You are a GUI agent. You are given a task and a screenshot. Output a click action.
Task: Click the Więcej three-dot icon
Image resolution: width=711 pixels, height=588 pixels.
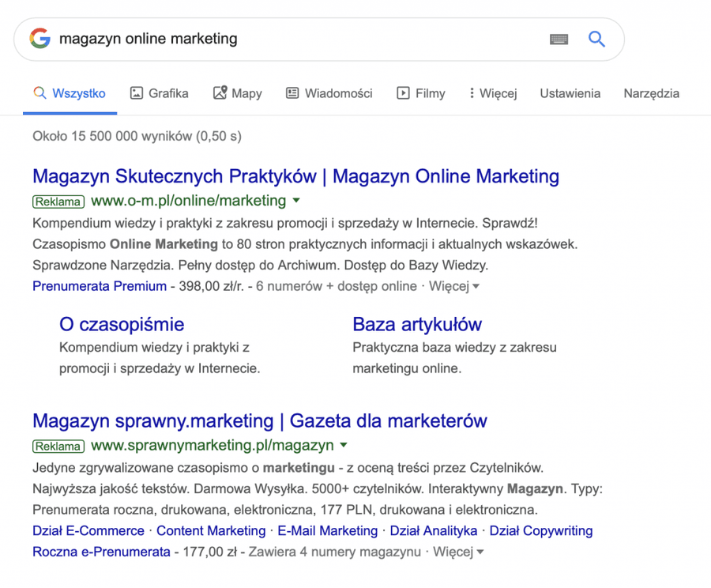472,92
